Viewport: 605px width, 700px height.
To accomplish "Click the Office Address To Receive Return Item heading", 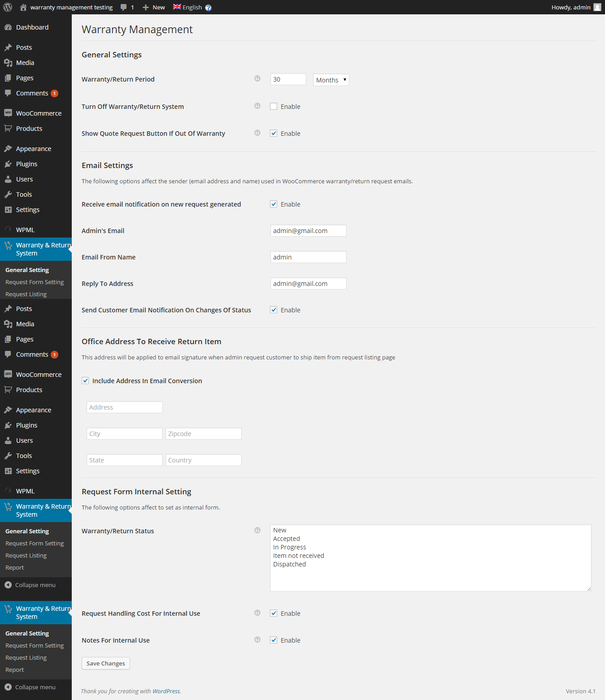I will pyautogui.click(x=152, y=341).
